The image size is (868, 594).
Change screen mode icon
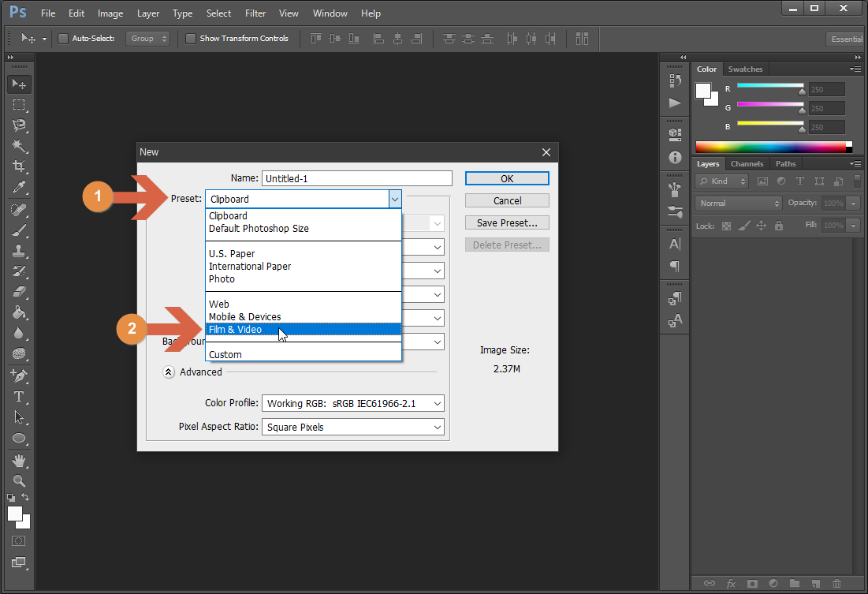pyautogui.click(x=19, y=562)
